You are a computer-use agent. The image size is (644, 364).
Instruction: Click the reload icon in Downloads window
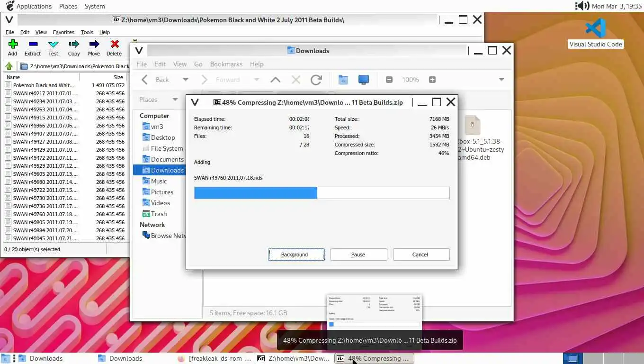click(316, 80)
